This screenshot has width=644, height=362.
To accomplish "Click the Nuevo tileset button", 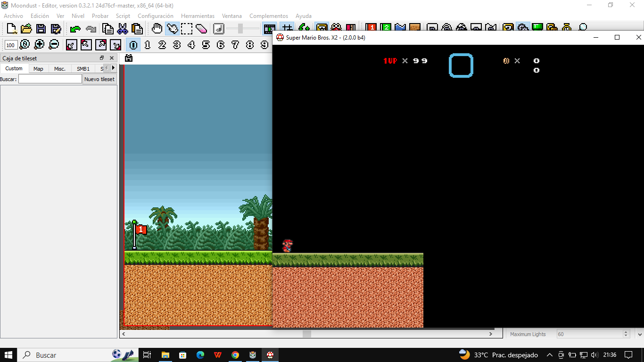I will coord(99,79).
